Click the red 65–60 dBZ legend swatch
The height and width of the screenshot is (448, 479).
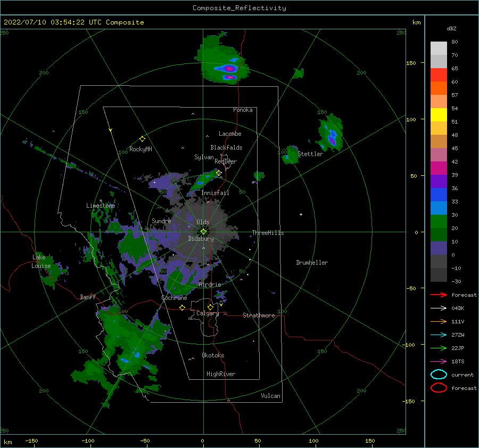coord(439,75)
